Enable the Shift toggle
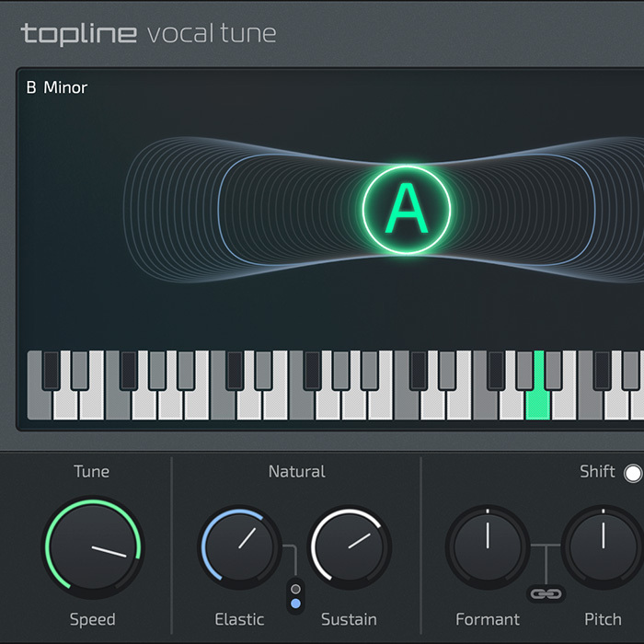The height and width of the screenshot is (644, 644). coord(633,473)
